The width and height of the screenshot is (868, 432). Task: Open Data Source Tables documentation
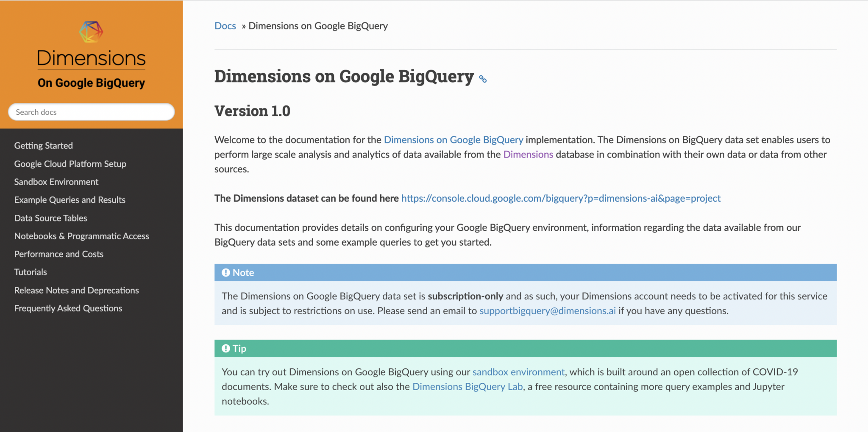(x=50, y=218)
